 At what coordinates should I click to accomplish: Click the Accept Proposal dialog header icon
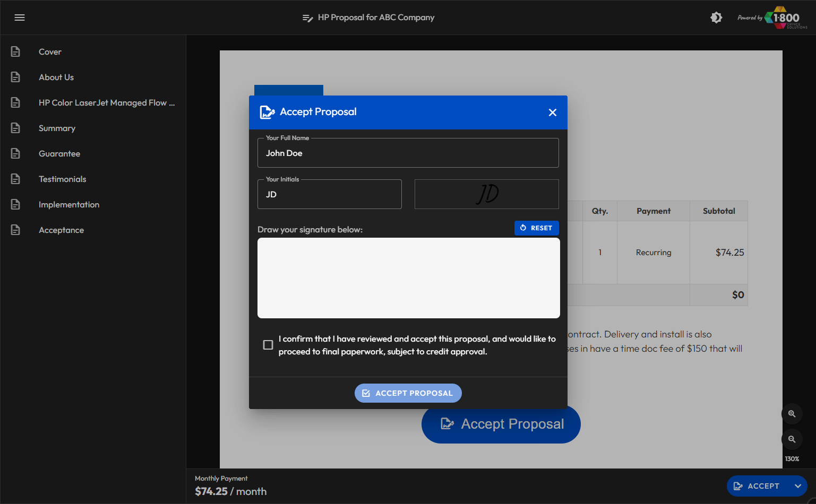point(267,112)
